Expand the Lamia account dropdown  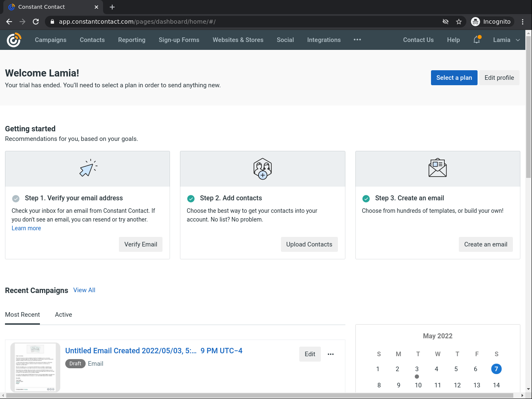[x=506, y=40]
